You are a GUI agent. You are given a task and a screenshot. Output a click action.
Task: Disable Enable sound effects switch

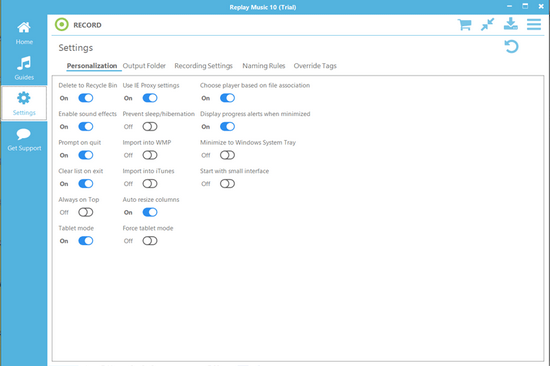pos(86,126)
